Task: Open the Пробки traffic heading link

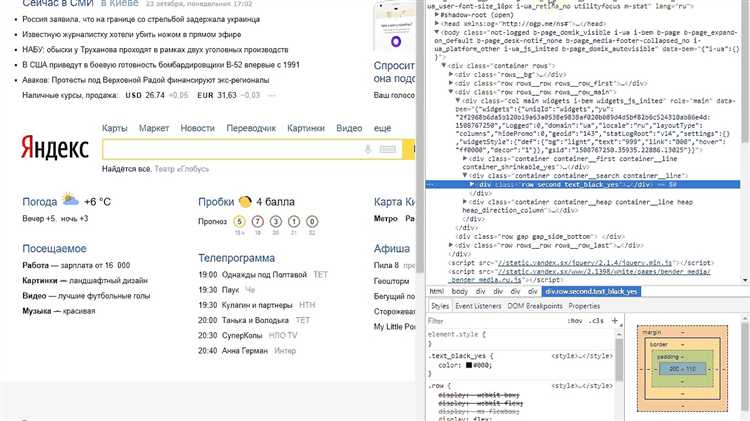Action: [216, 202]
